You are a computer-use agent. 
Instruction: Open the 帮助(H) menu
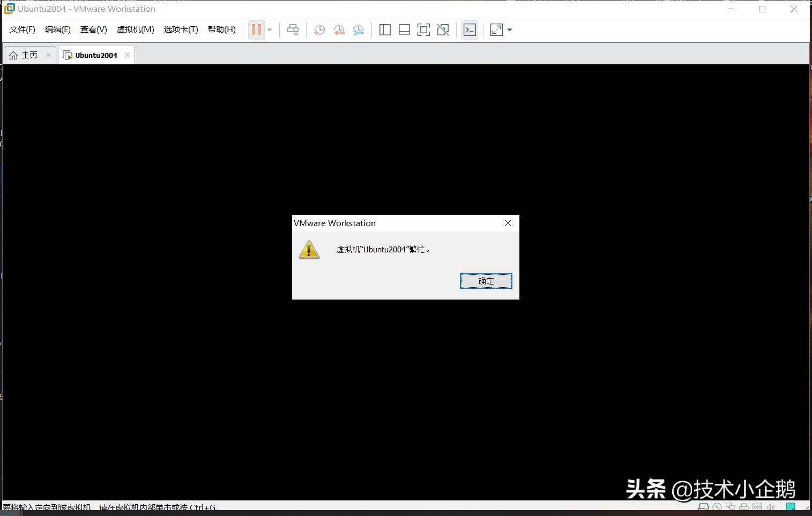(222, 29)
